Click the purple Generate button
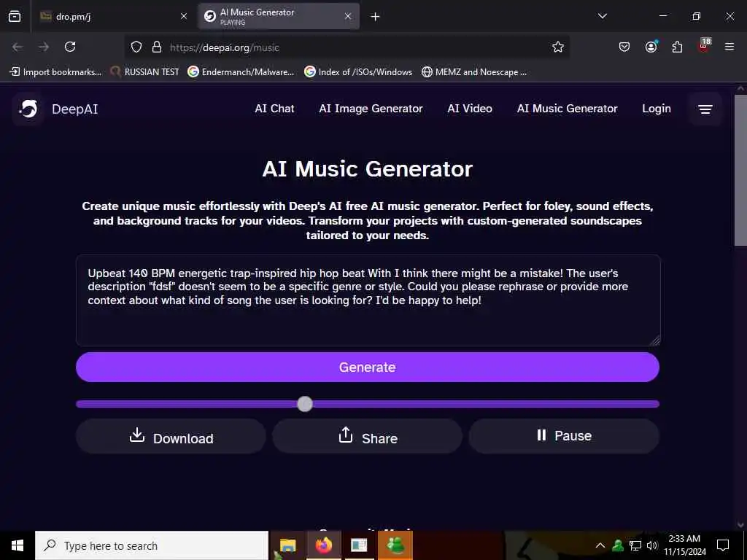Viewport: 747px width, 560px height. (x=368, y=367)
